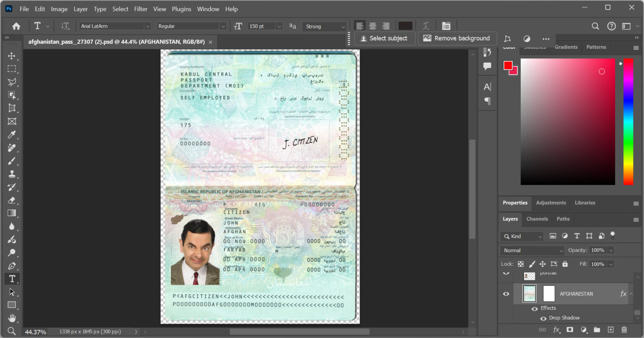Select the Hand tool
The width and height of the screenshot is (644, 338).
point(12,318)
